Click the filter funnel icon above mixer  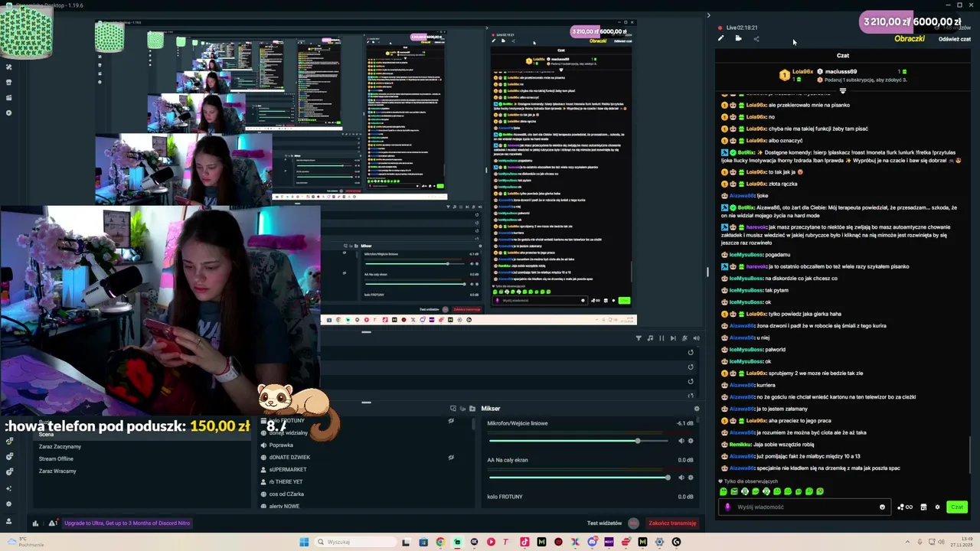[x=639, y=338]
